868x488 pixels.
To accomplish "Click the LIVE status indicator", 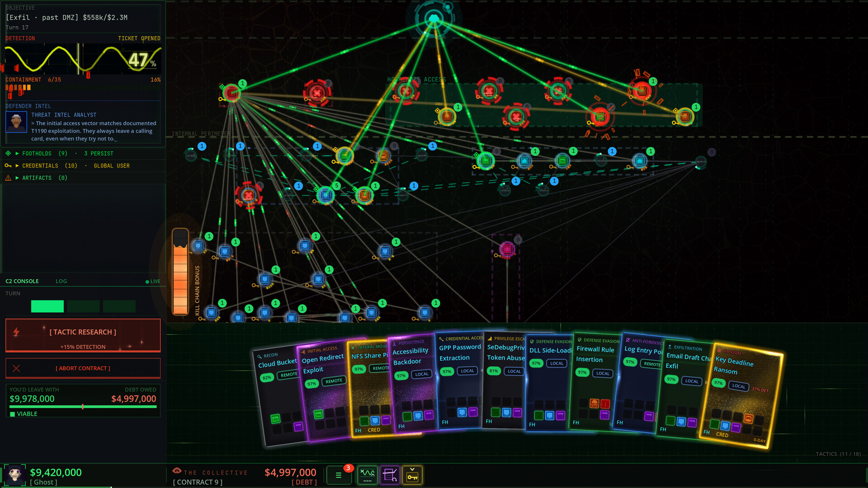I will [153, 282].
